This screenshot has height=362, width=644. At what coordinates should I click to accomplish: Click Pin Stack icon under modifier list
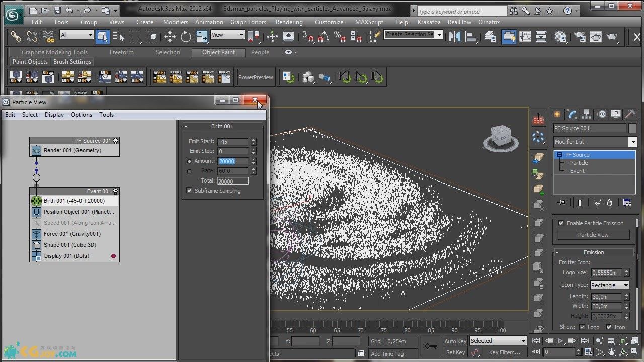point(562,202)
